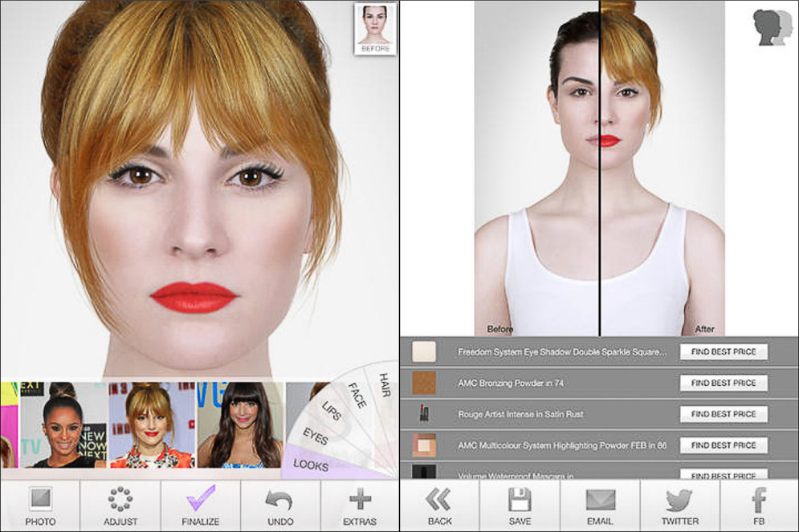Select HAIR on the category wheel
The image size is (799, 532).
385,385
